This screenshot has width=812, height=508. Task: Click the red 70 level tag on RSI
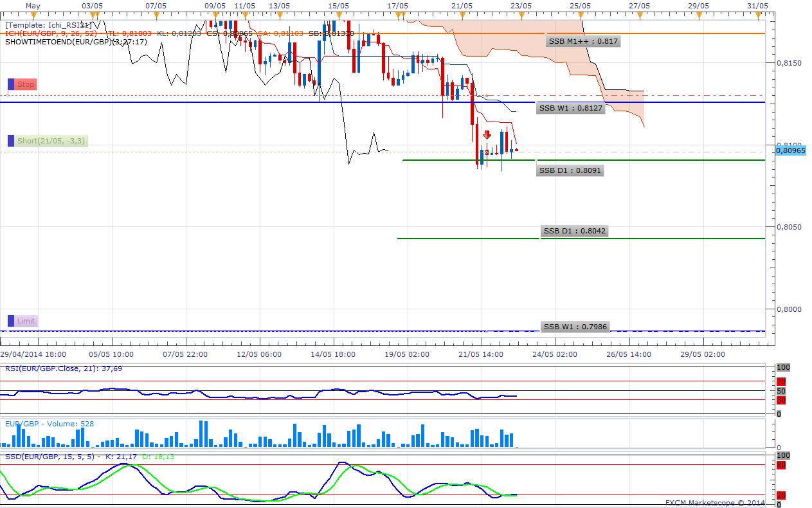point(781,382)
